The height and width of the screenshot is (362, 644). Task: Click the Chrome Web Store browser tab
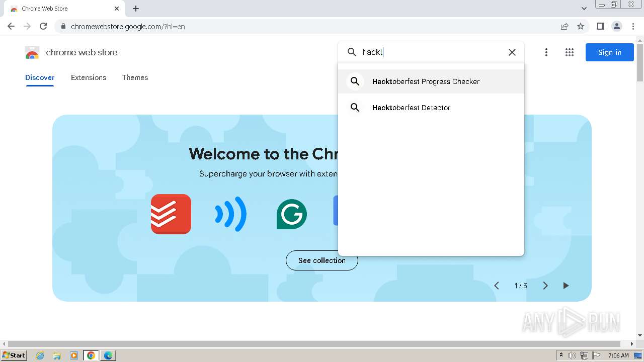coord(64,9)
